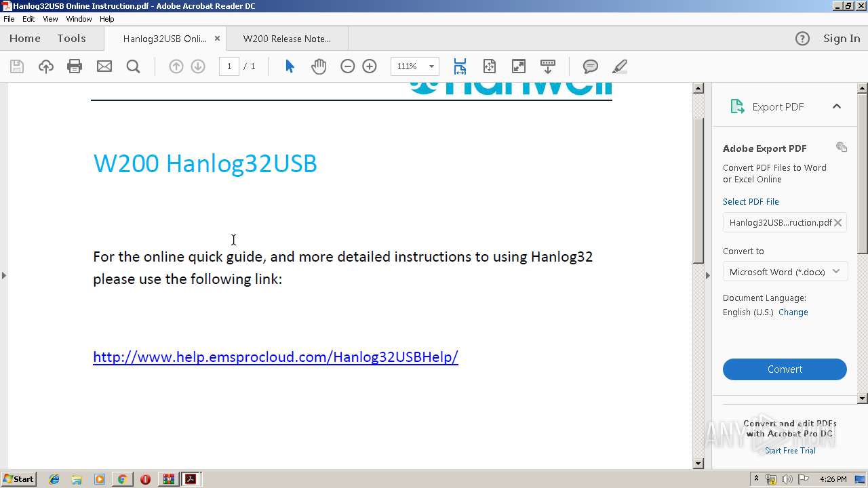Open the Help menu
The image size is (868, 488).
click(107, 19)
